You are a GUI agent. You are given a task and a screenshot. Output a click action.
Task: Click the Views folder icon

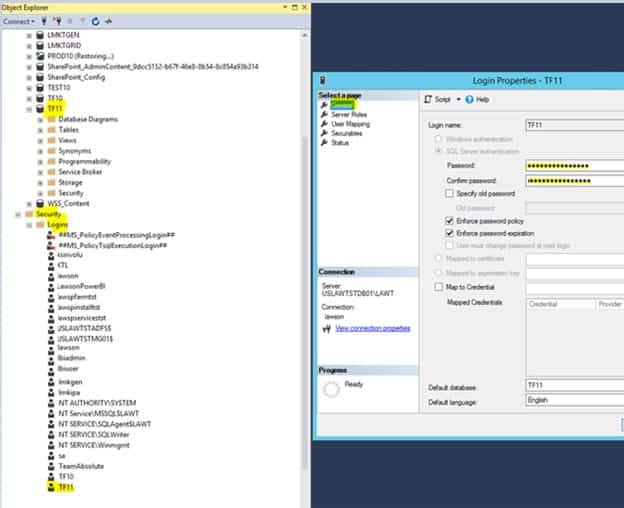[51, 140]
